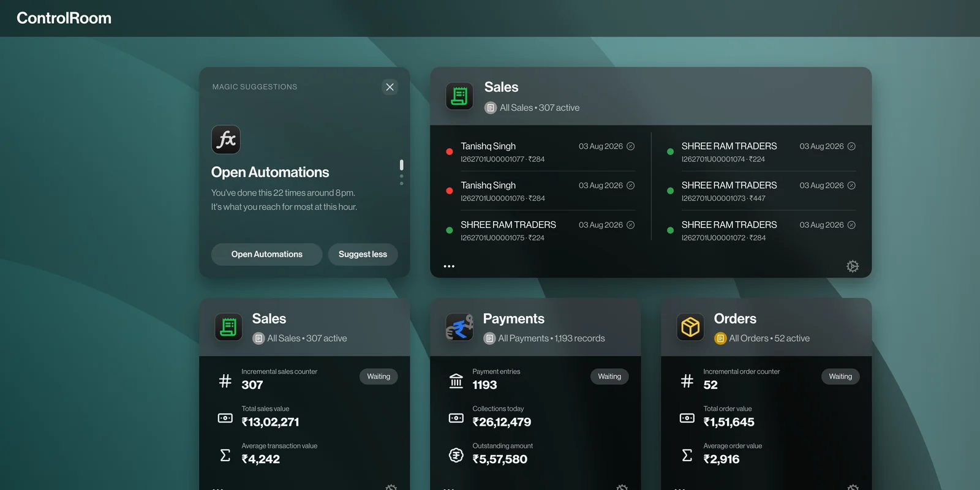
Task: Select Total order value ₹1,51,645
Action: point(729,422)
